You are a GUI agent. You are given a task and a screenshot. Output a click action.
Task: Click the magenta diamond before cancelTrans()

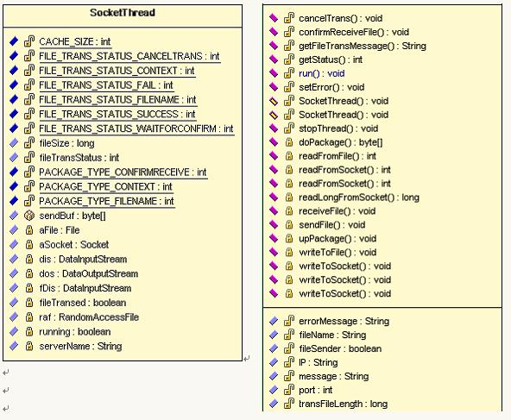pos(274,18)
